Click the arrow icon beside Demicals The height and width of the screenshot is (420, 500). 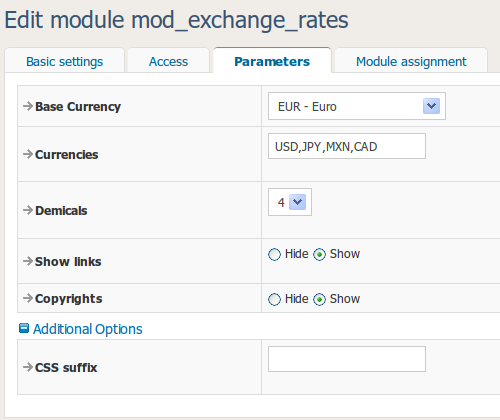[28, 210]
